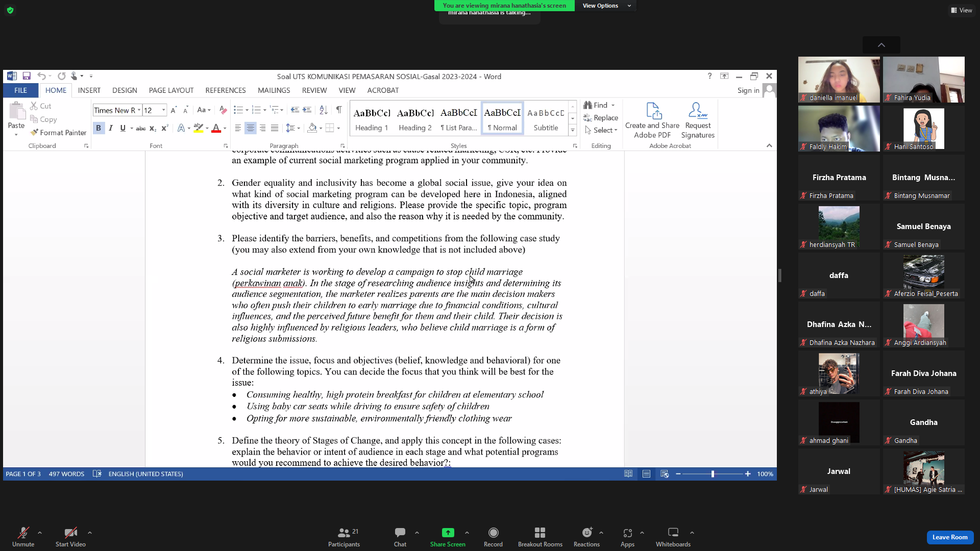Image resolution: width=980 pixels, height=551 pixels.
Task: Toggle Italic formatting
Action: click(x=111, y=128)
